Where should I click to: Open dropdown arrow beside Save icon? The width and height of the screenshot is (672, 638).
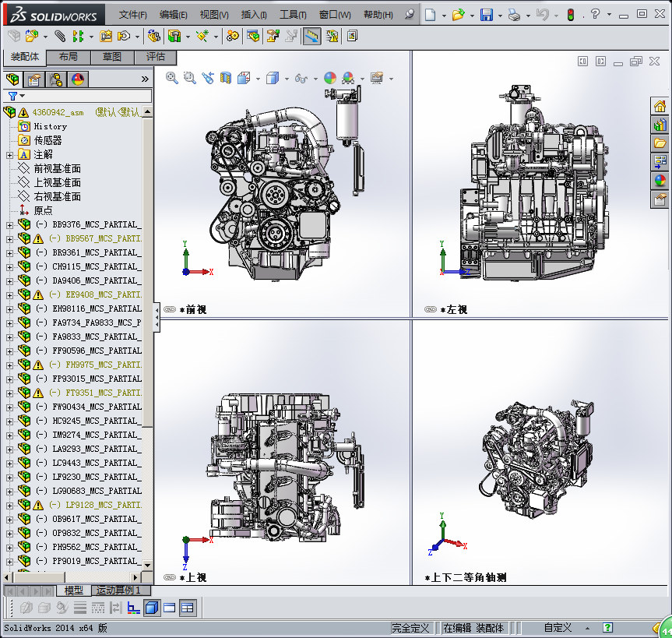tap(500, 16)
